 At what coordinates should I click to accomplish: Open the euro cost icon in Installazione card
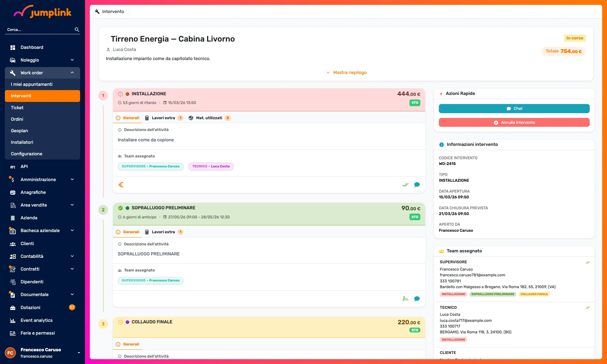coord(121,185)
